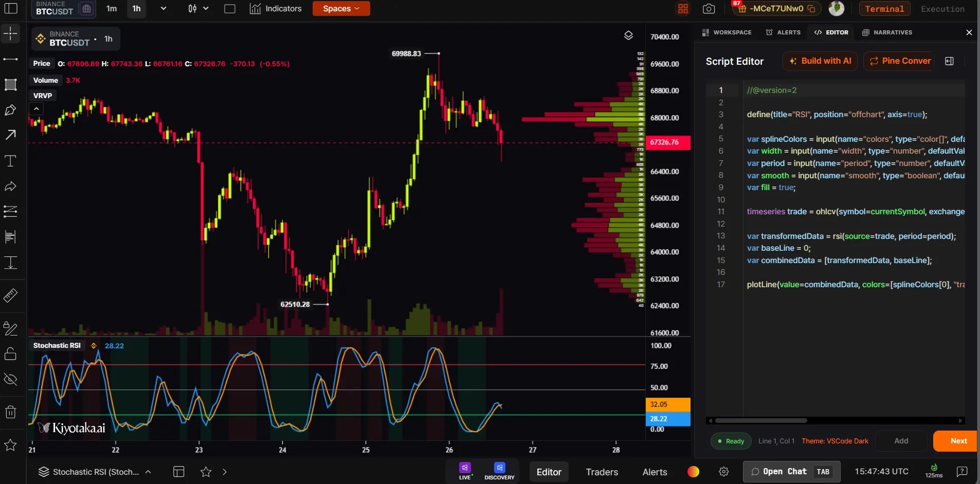Click the editor horizontal scrollbar

[835, 420]
